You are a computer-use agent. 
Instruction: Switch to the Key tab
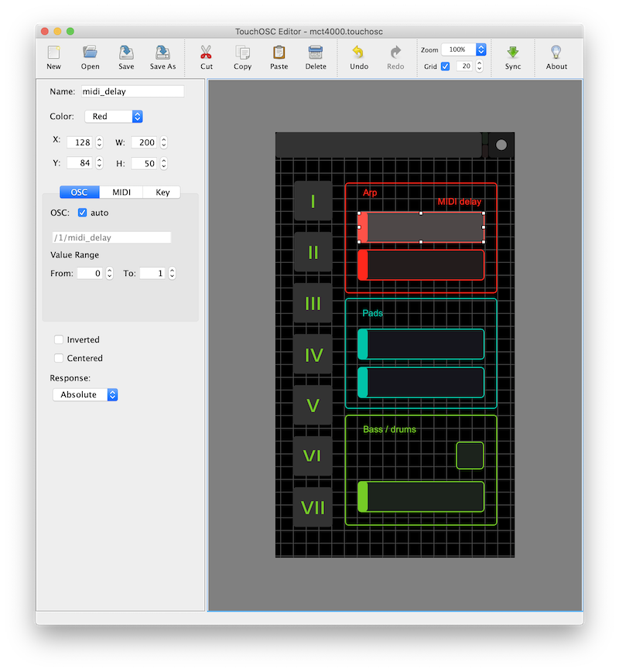coord(162,192)
